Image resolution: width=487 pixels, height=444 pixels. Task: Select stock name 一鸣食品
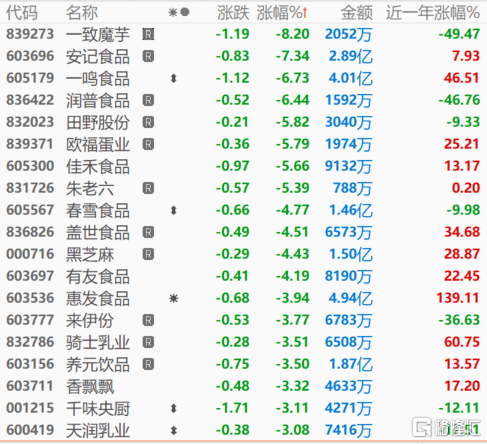pos(98,78)
